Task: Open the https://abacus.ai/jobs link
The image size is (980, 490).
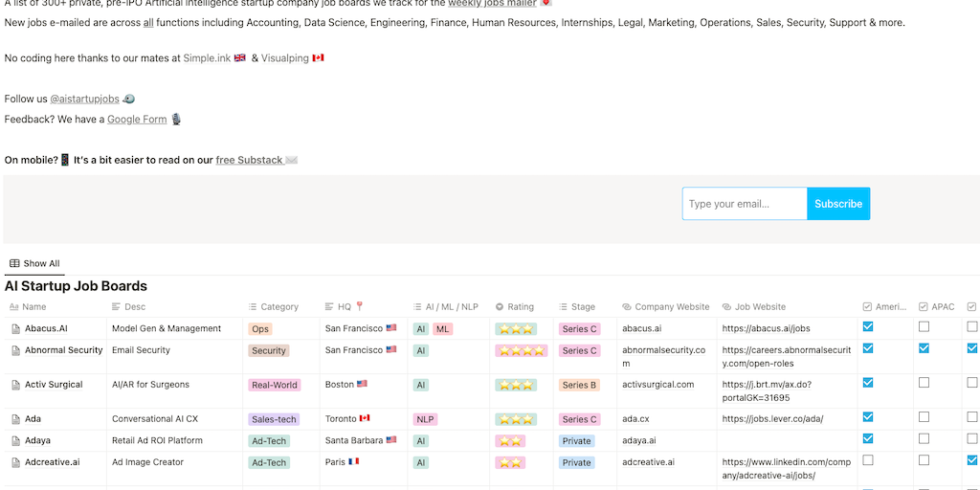Action: point(767,328)
